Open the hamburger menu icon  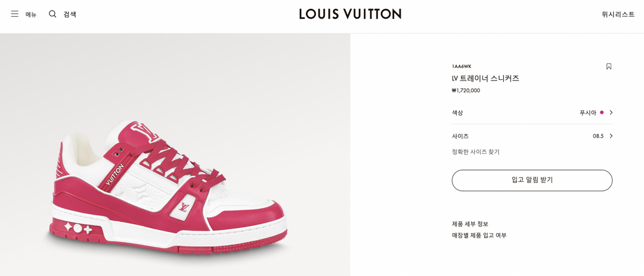point(15,14)
